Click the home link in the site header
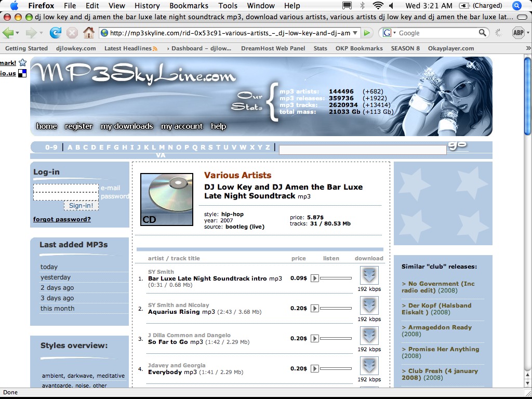The image size is (532, 399). pos(46,126)
